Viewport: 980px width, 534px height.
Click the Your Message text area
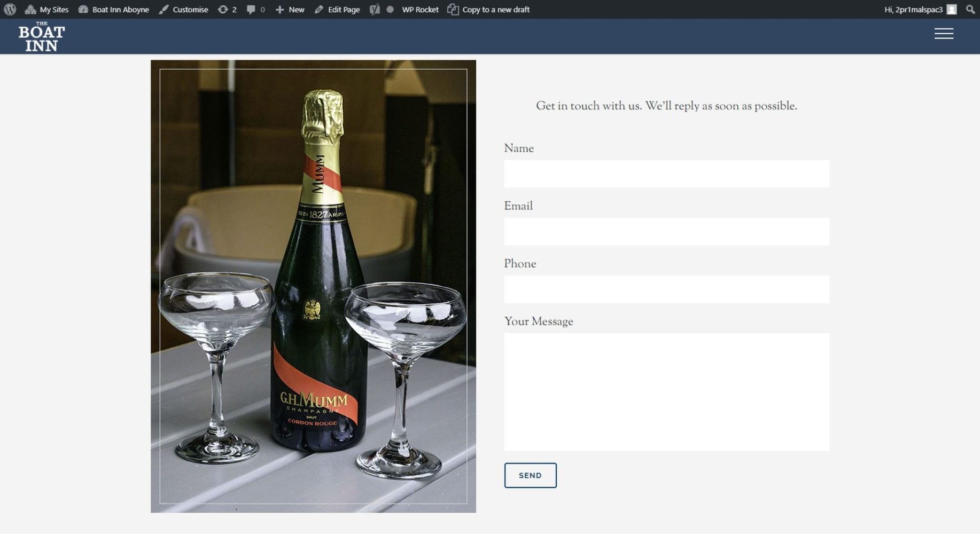[x=666, y=392]
